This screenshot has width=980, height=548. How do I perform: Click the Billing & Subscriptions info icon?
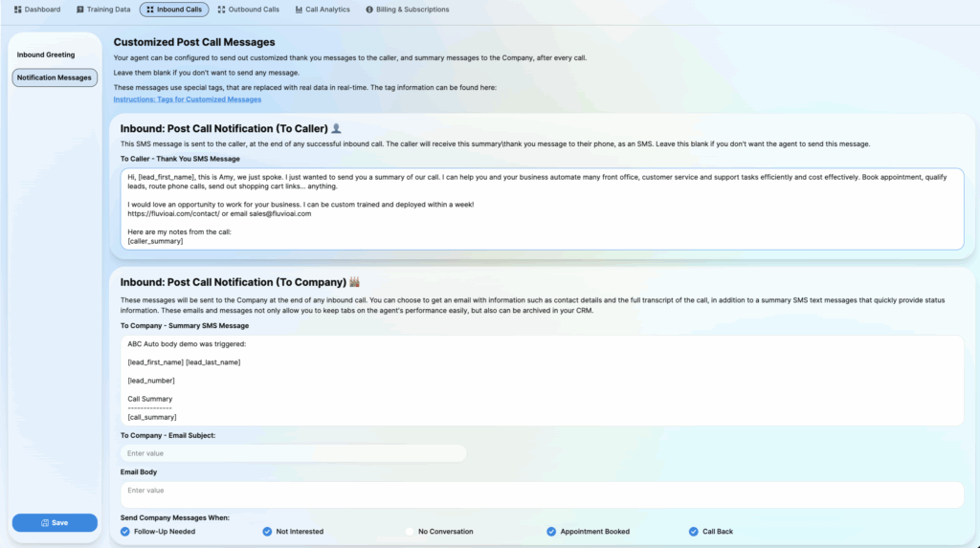coord(369,10)
